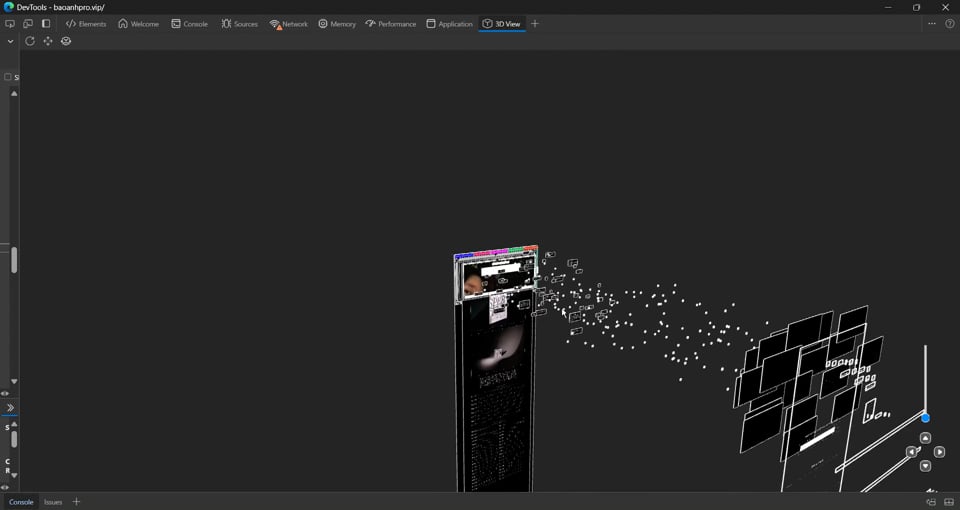Click the blue handle of the 3D zoom slider
The image size is (960, 510).
pos(926,418)
